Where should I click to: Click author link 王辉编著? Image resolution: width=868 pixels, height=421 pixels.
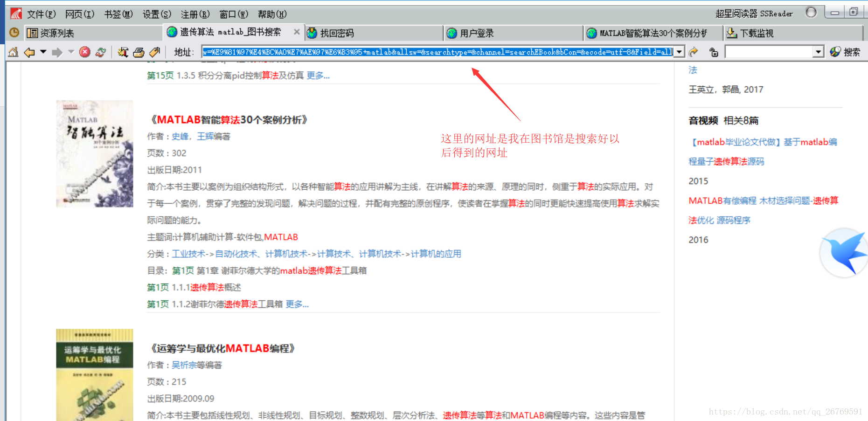click(x=214, y=136)
